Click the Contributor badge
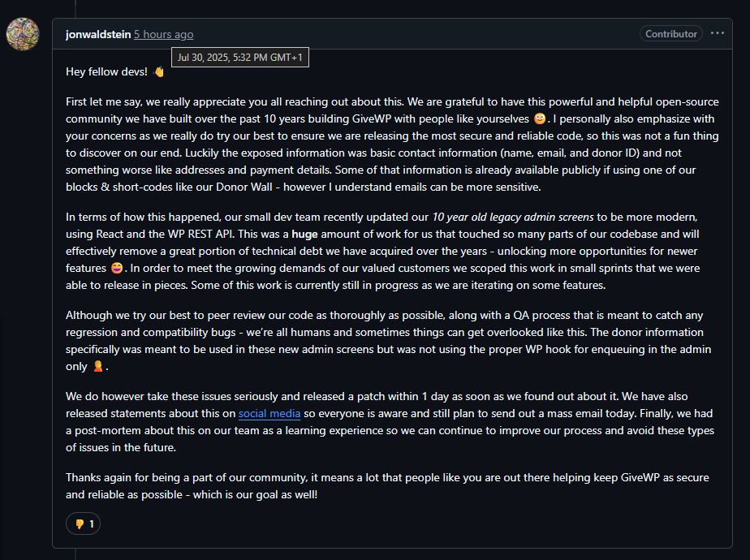The width and height of the screenshot is (750, 560). 671,34
